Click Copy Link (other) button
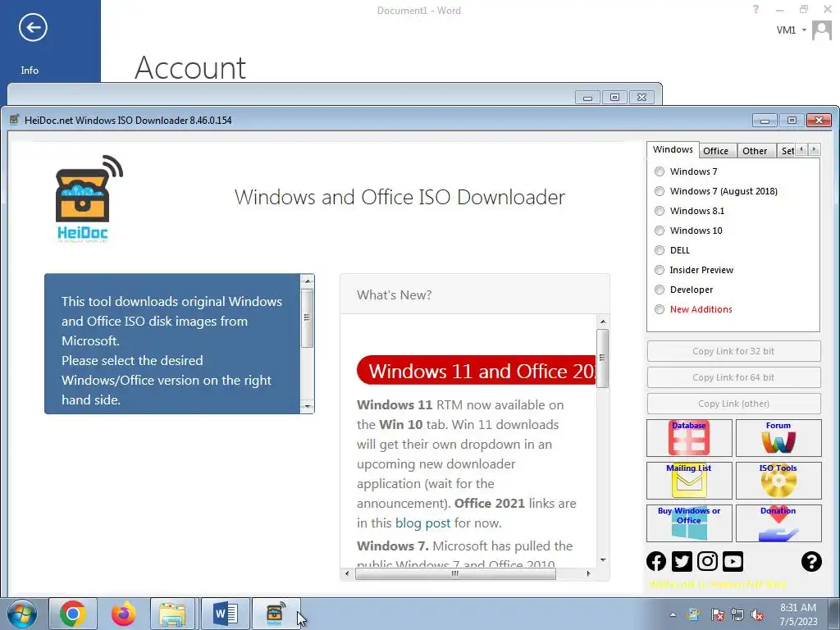The height and width of the screenshot is (630, 840). point(733,404)
